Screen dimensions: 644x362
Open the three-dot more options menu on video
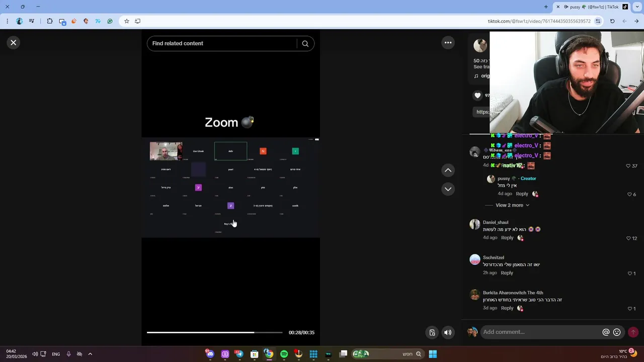[448, 43]
